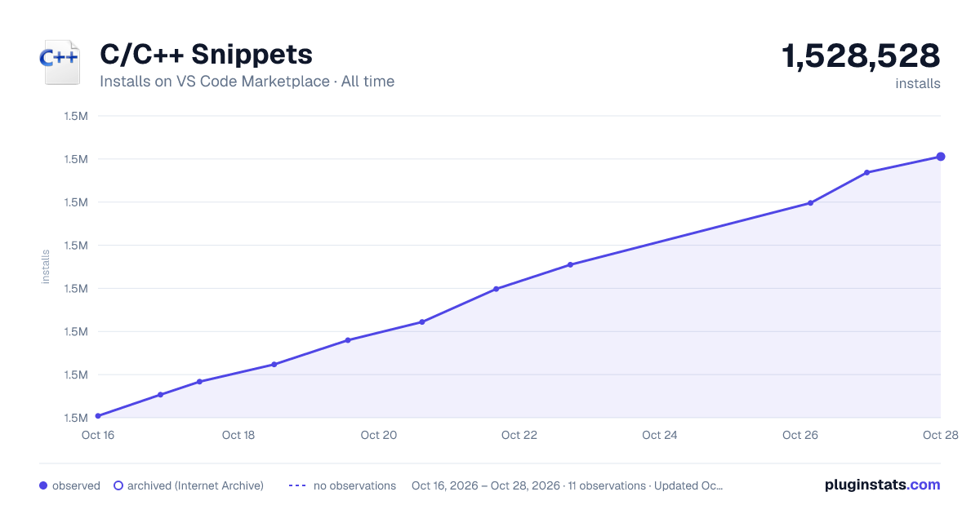The image size is (980, 514).
Task: Click the Installs on VS Code Marketplace subtitle
Action: coord(247,82)
